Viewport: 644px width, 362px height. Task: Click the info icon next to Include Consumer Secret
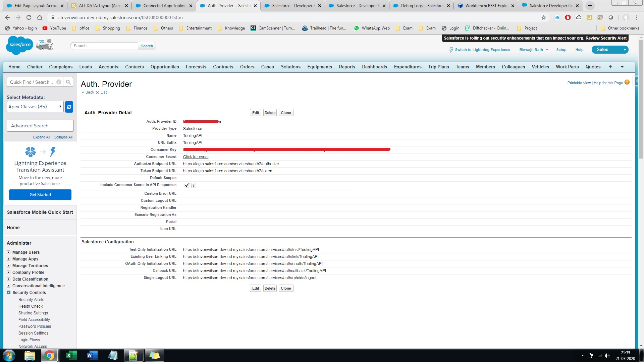[x=194, y=185]
